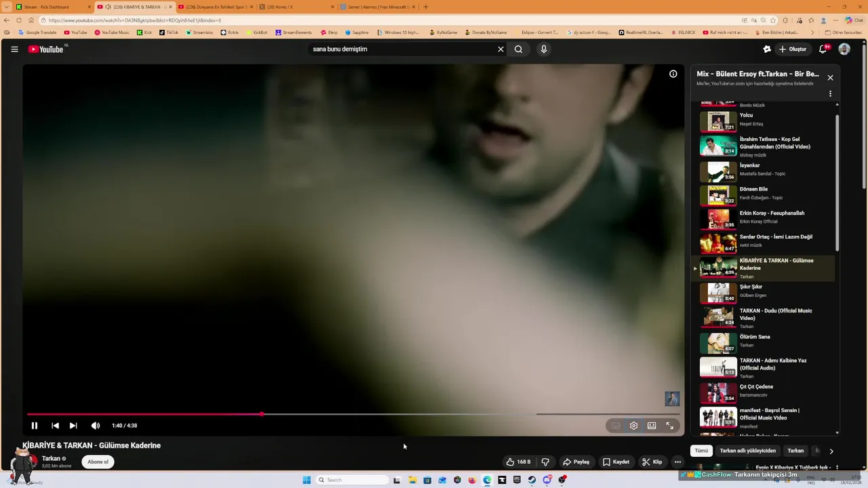Open Windows Start menu

307,480
